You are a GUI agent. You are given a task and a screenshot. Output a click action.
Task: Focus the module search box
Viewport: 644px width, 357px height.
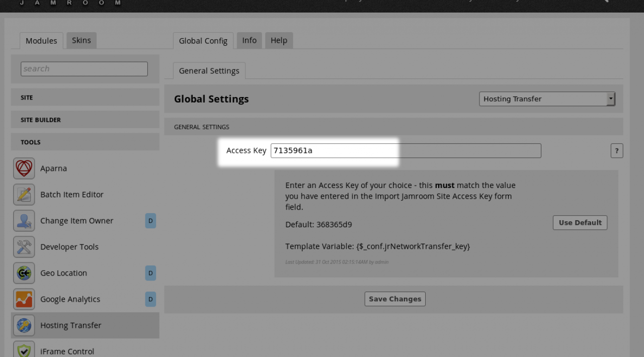click(84, 69)
